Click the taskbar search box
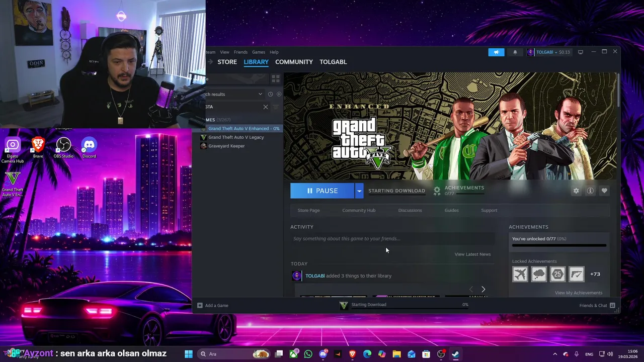The image size is (644, 362). (234, 354)
